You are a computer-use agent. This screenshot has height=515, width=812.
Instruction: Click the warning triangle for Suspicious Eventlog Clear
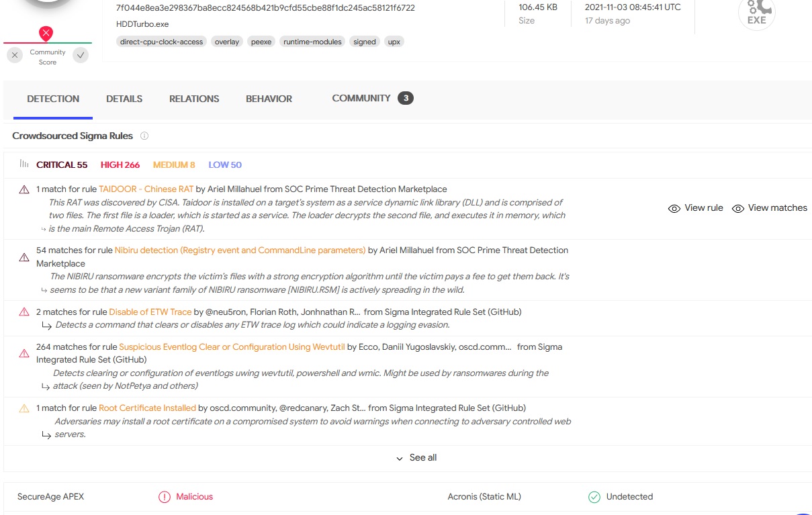[24, 353]
